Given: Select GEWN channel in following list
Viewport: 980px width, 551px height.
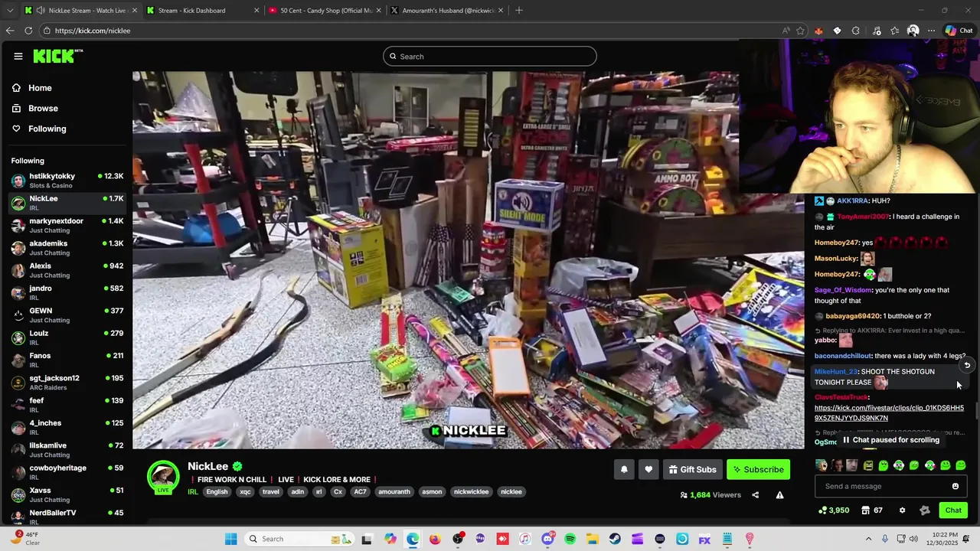Looking at the screenshot, I should click(x=67, y=315).
